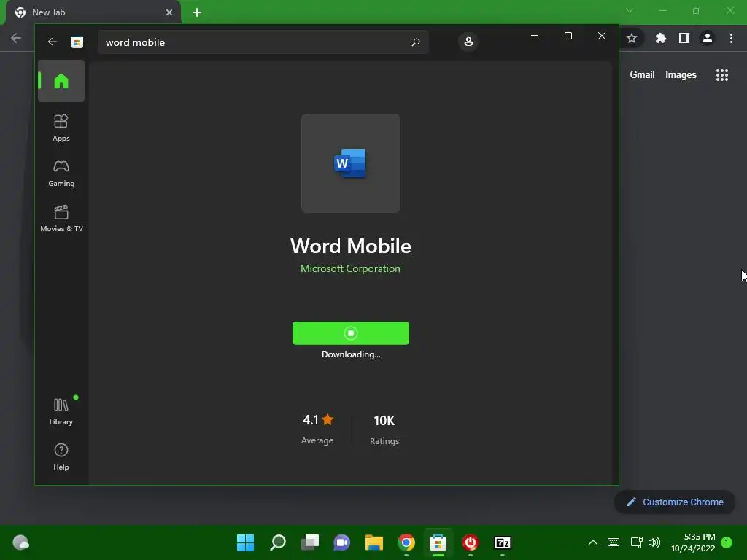Click the 10K Ratings count

384,429
